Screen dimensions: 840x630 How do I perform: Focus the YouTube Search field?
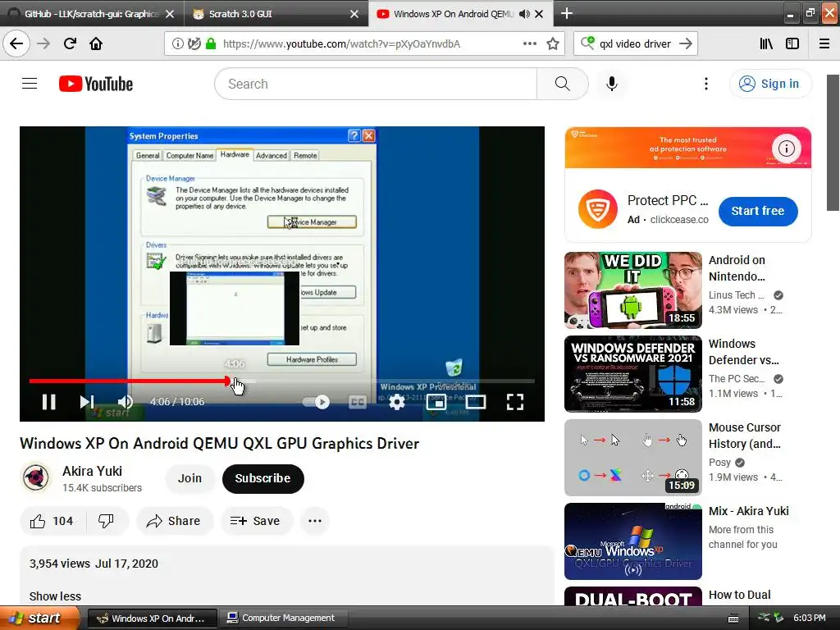pyautogui.click(x=376, y=84)
